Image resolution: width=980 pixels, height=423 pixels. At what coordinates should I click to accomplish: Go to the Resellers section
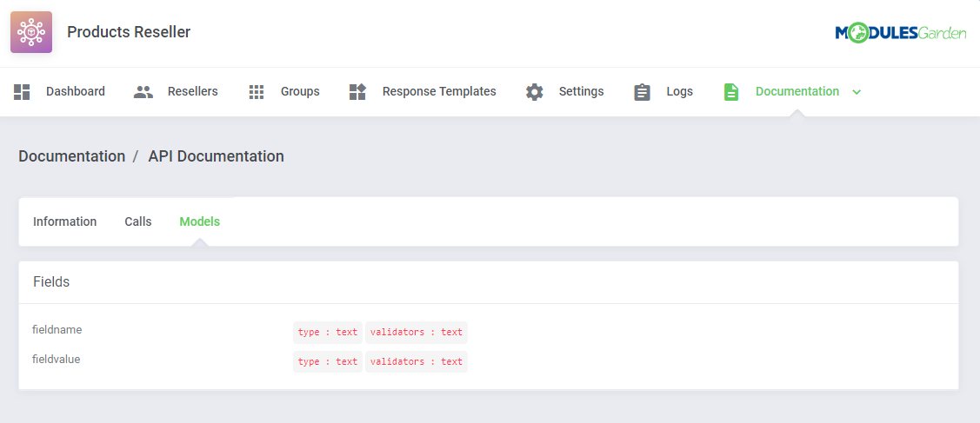(x=192, y=92)
